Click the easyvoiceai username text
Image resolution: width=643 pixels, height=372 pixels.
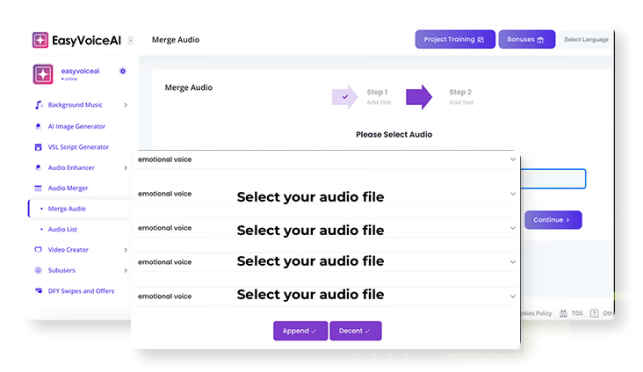80,71
